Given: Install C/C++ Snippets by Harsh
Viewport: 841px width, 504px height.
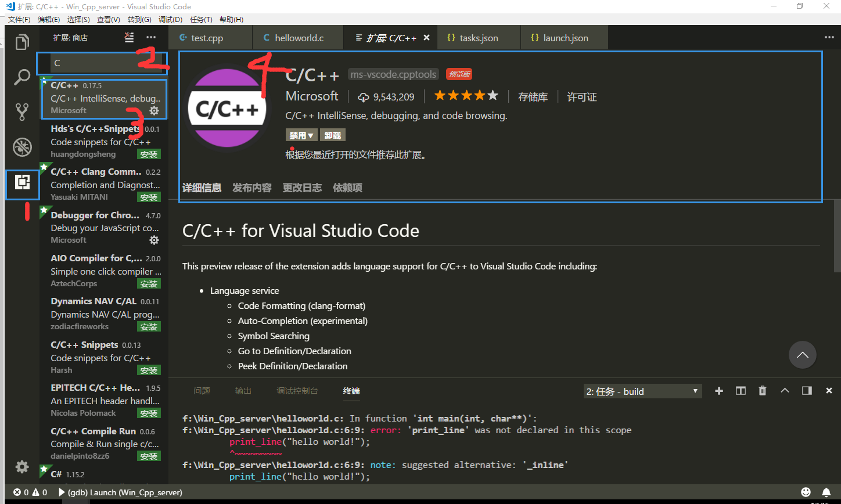Looking at the screenshot, I should pyautogui.click(x=149, y=370).
